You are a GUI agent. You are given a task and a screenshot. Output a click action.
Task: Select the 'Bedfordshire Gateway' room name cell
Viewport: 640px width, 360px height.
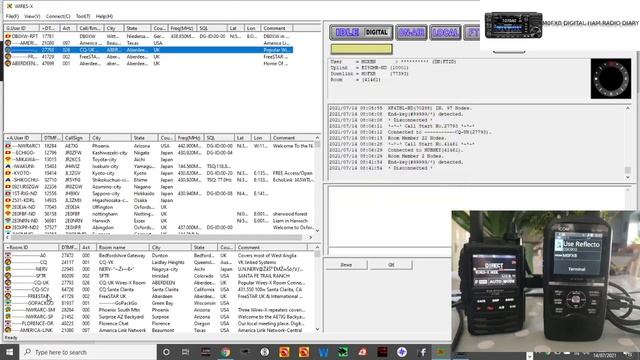122,256
